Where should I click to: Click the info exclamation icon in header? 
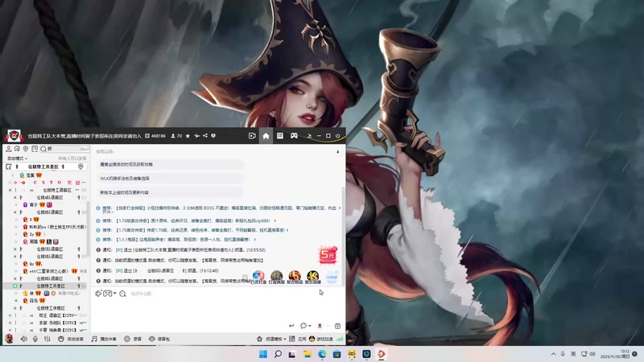pyautogui.click(x=213, y=136)
